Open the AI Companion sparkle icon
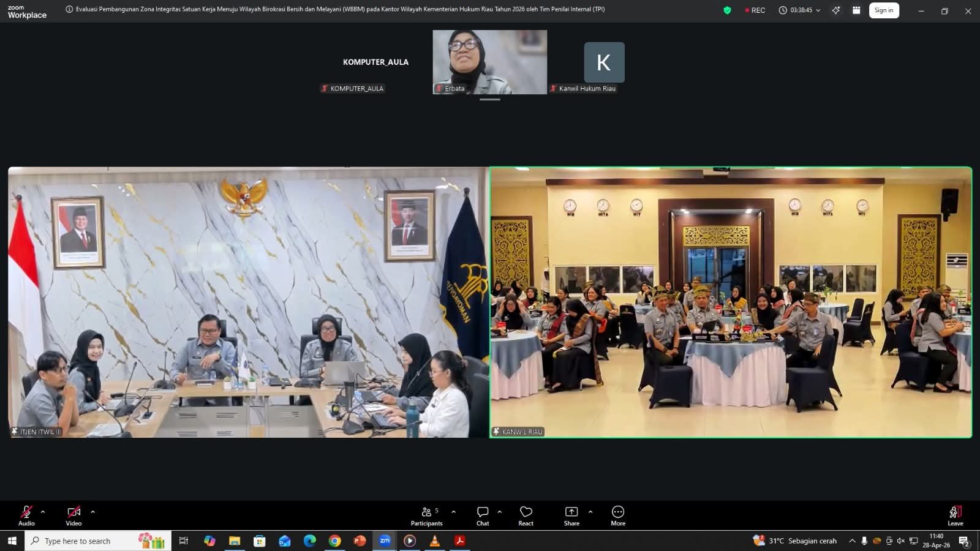980x551 pixels. pyautogui.click(x=836, y=10)
